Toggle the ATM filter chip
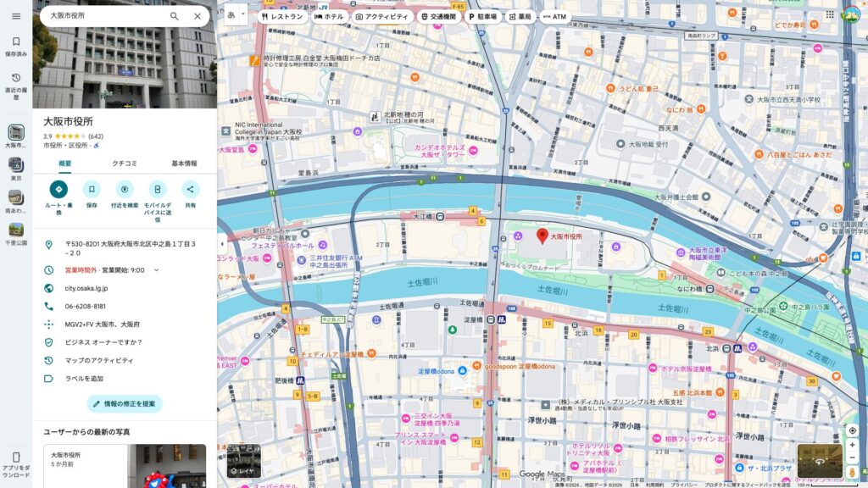 [x=557, y=14]
